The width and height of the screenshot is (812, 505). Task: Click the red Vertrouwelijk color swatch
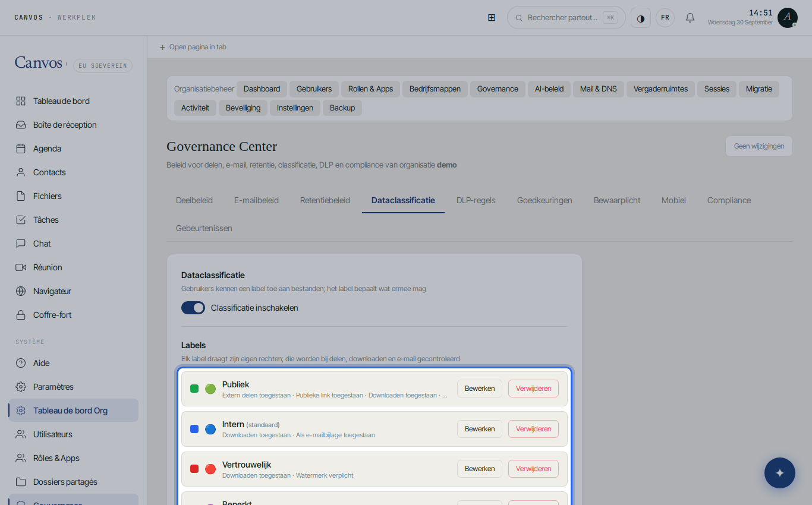pos(194,469)
